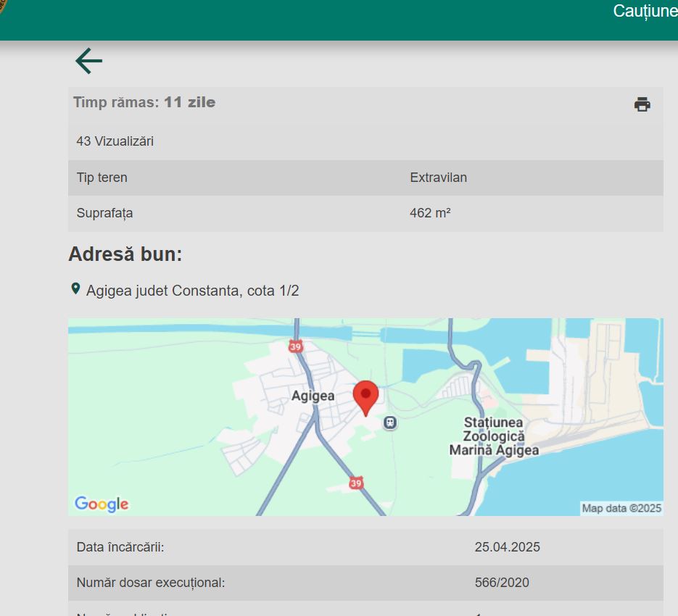Image resolution: width=678 pixels, height=616 pixels.
Task: Click Stațiunea Zoologică Marină Agigea label
Action: pyautogui.click(x=494, y=436)
